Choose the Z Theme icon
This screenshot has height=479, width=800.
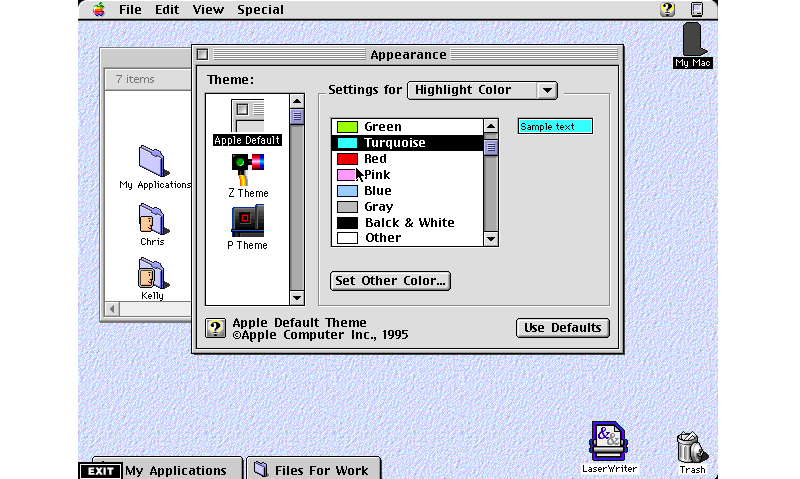point(248,176)
